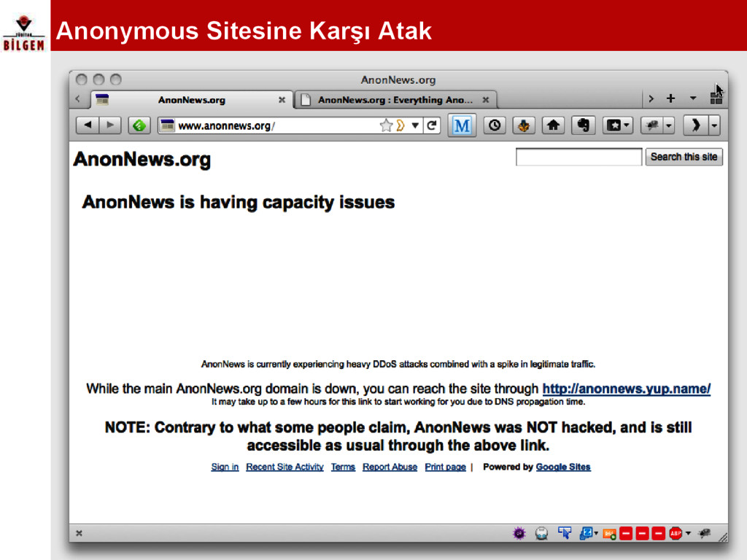Click 'AnonNews is having capacity issues' heading
Viewport: 747px width, 560px height.
coord(239,203)
